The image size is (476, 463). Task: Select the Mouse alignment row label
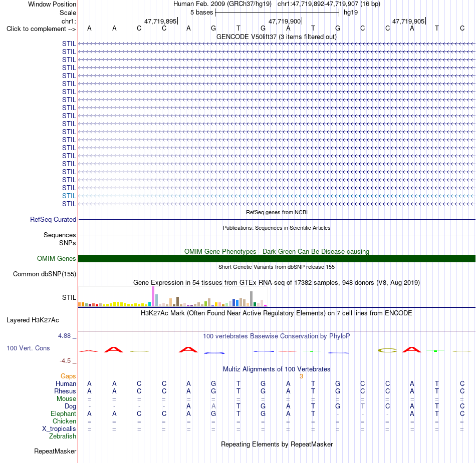coord(66,399)
